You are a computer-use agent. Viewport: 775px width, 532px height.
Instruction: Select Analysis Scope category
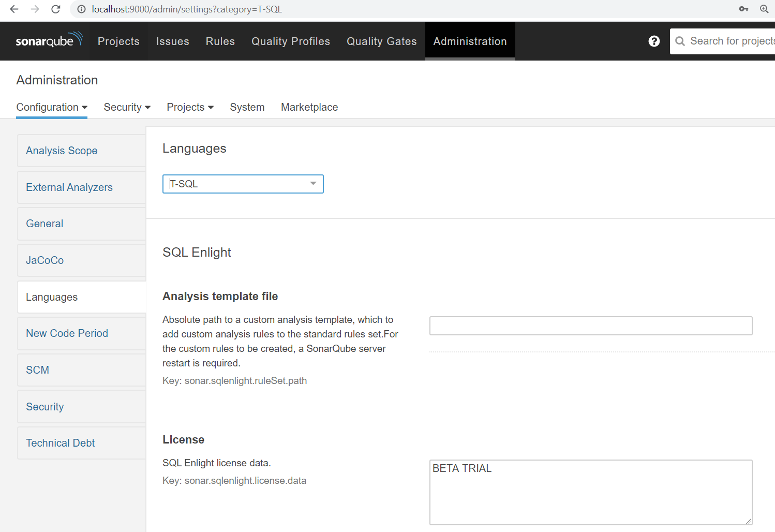pos(82,151)
